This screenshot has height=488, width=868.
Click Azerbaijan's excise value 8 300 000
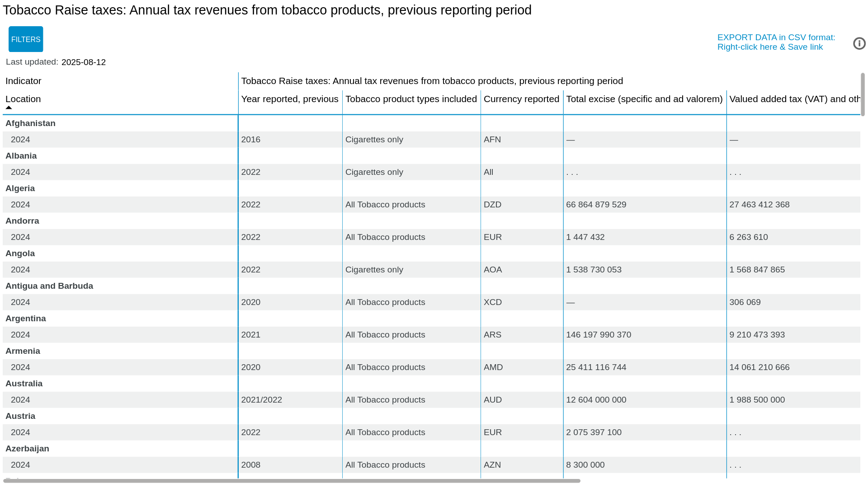[x=585, y=465]
